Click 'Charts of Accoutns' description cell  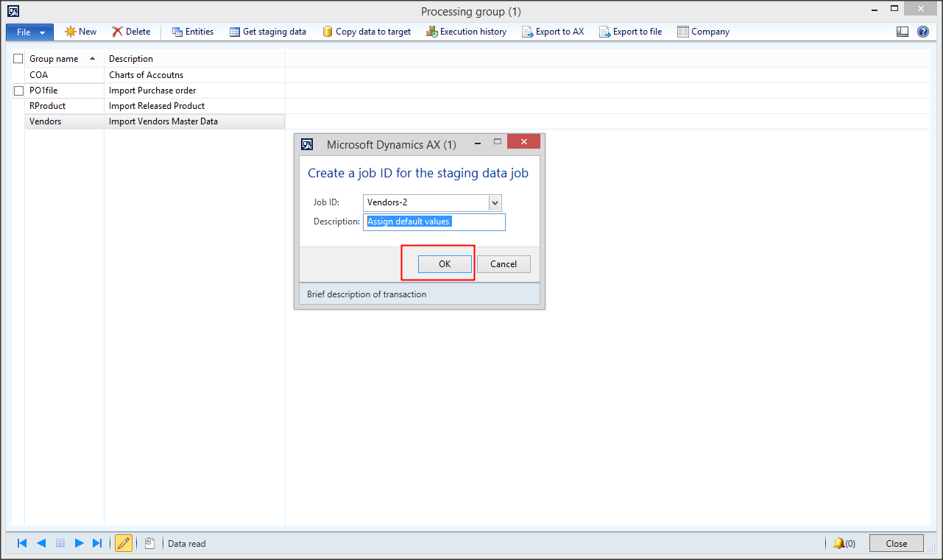[194, 75]
